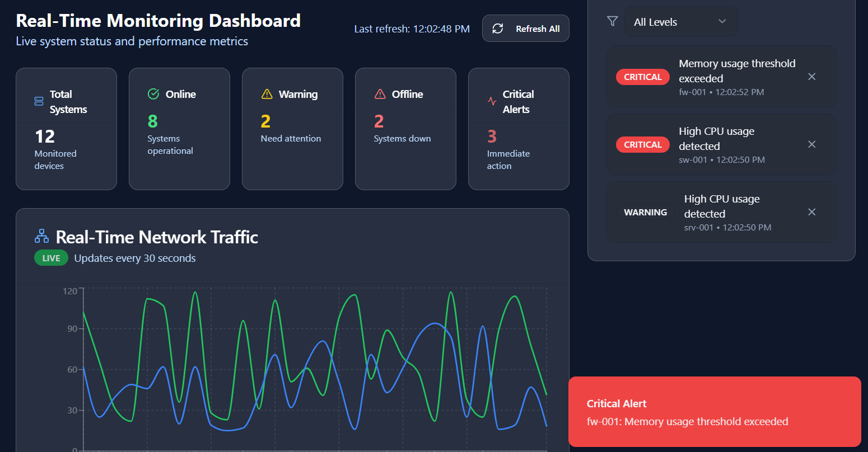
Task: Click the Critical Alerts pulse icon
Action: tap(492, 101)
